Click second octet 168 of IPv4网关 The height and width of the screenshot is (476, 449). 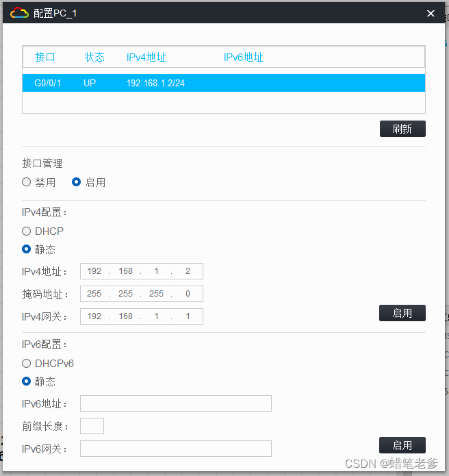coord(126,316)
